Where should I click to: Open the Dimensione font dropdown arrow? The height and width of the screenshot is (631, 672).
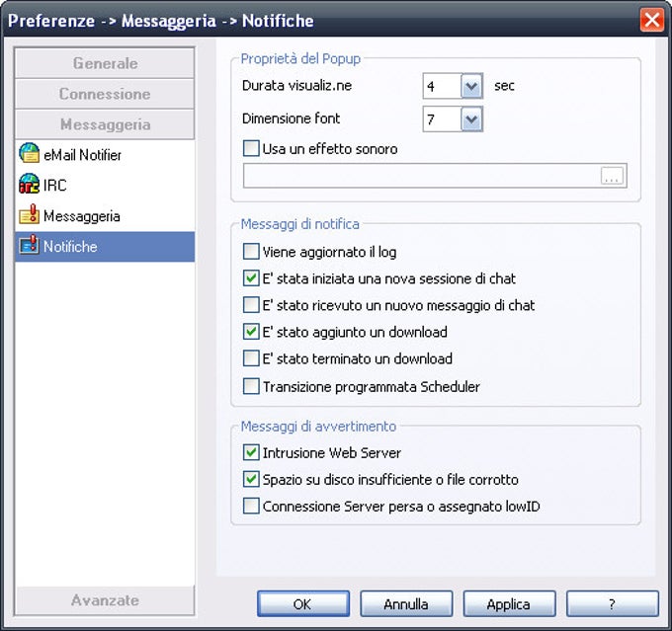[x=471, y=119]
